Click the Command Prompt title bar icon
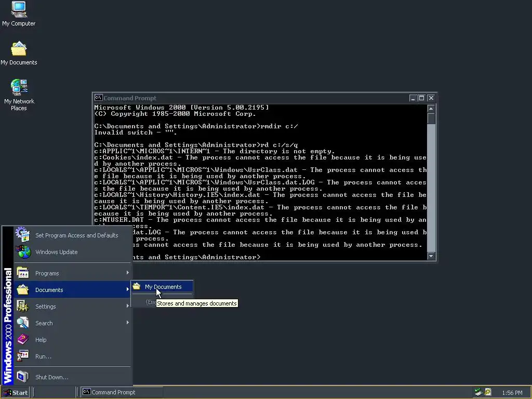 coord(98,98)
